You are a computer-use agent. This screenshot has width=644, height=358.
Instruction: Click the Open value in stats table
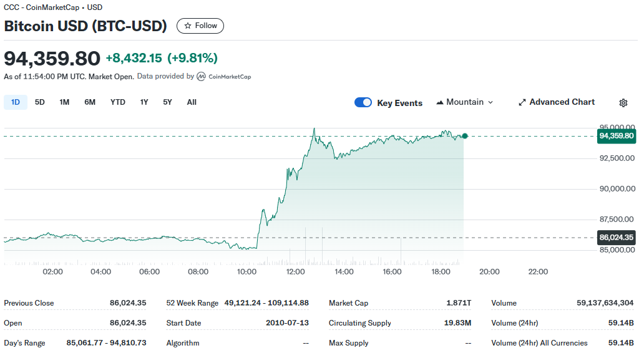click(x=128, y=323)
